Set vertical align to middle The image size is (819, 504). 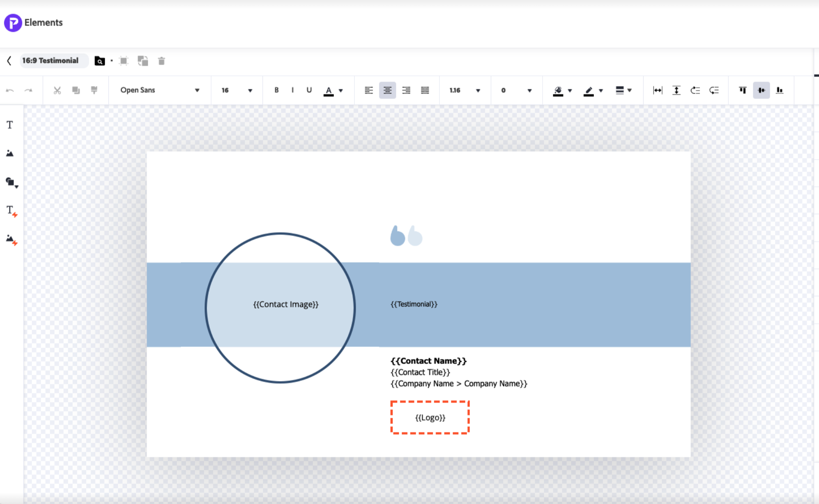761,90
